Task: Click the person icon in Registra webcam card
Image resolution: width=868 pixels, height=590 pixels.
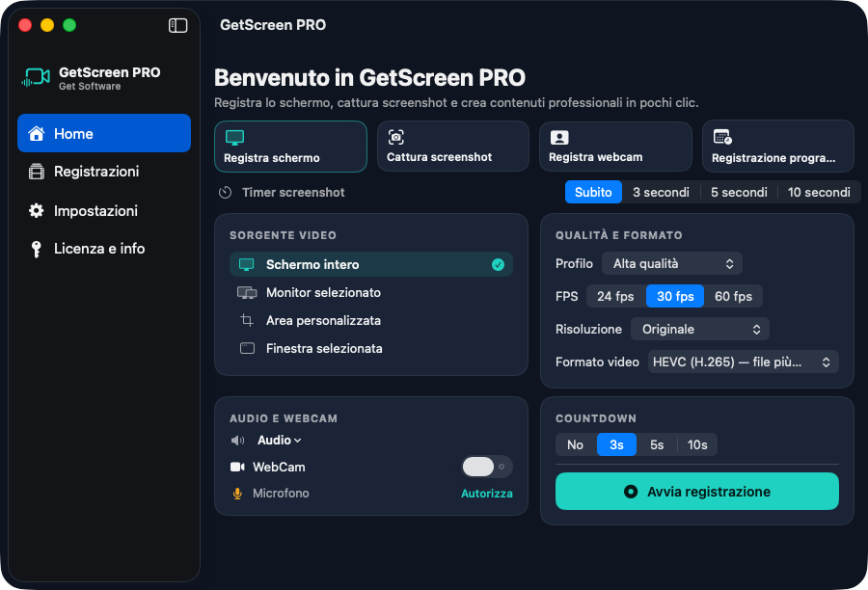Action: (x=559, y=137)
